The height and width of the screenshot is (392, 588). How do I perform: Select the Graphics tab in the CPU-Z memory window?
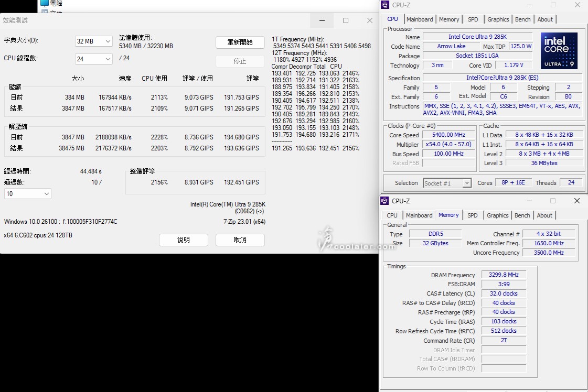click(x=497, y=215)
